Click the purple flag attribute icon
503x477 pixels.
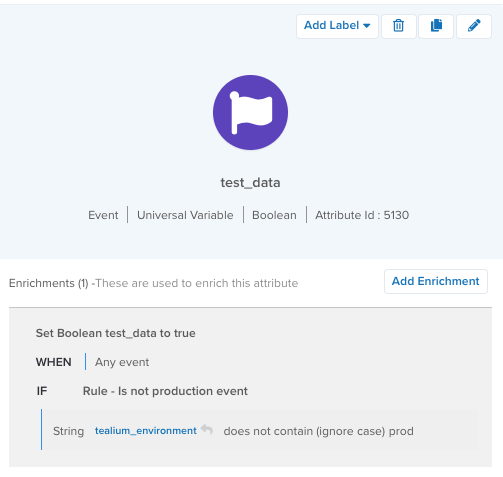click(x=250, y=112)
